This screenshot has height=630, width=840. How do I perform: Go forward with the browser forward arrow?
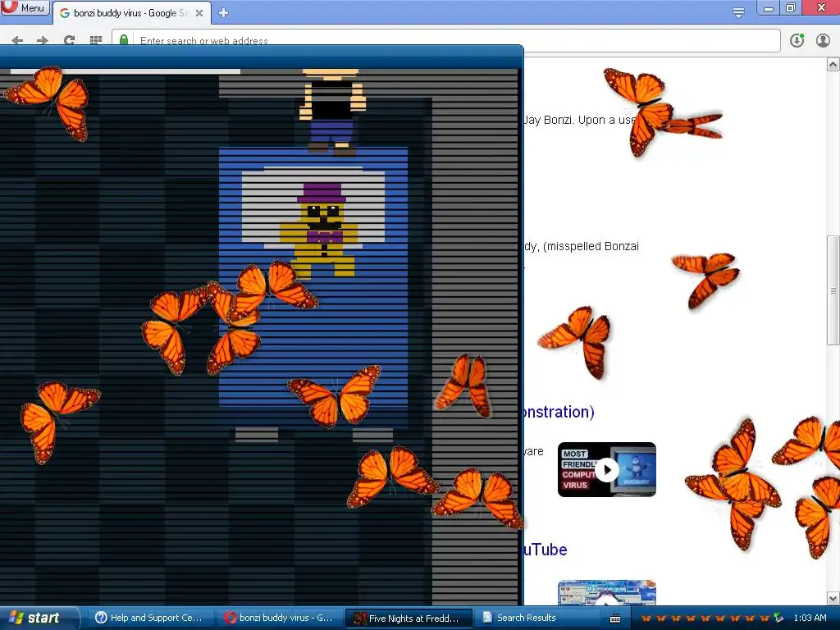point(43,40)
